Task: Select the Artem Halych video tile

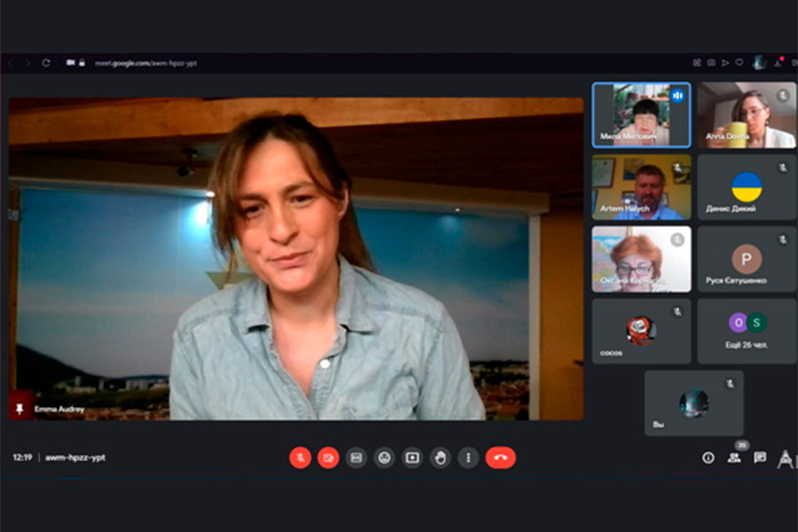Action: [641, 187]
